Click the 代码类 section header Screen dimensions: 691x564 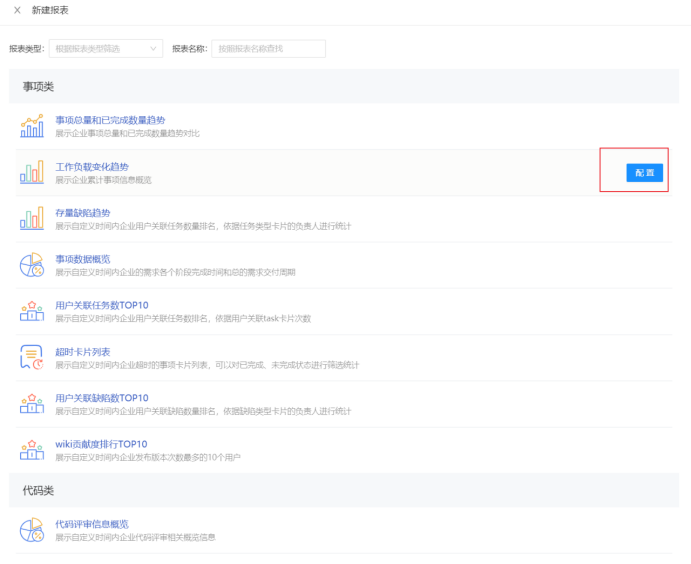38,491
